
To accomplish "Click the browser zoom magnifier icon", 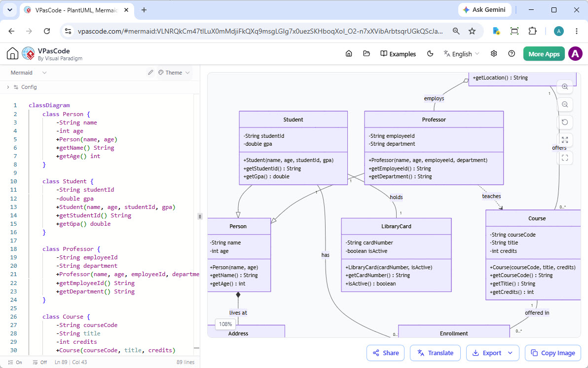I will click(456, 31).
